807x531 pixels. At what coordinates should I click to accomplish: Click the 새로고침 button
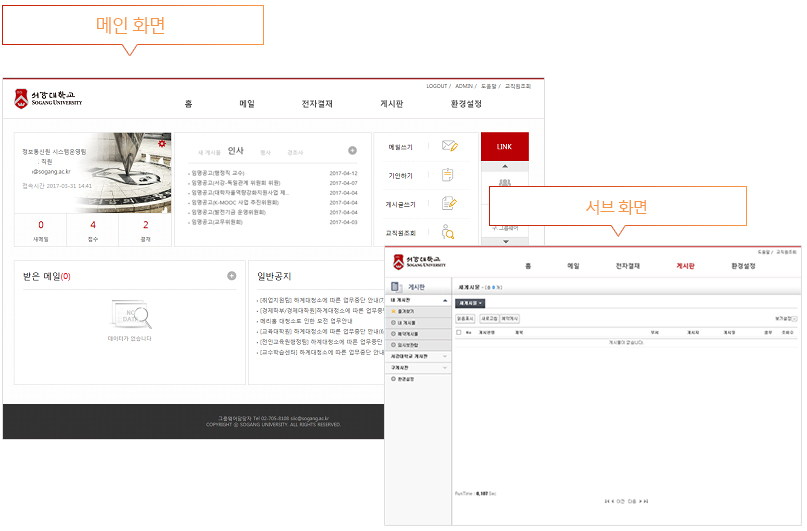click(x=489, y=319)
